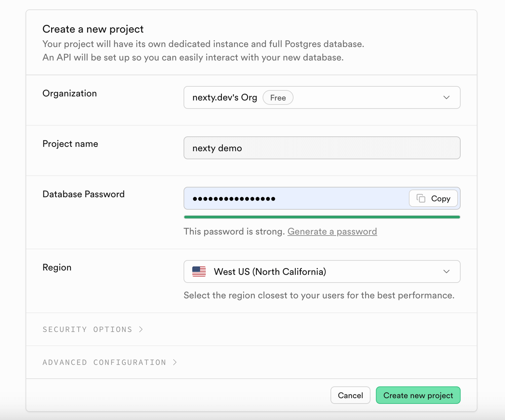Click the Region dropdown chevron arrow
Viewport: 505px width, 420px height.
[x=446, y=271]
